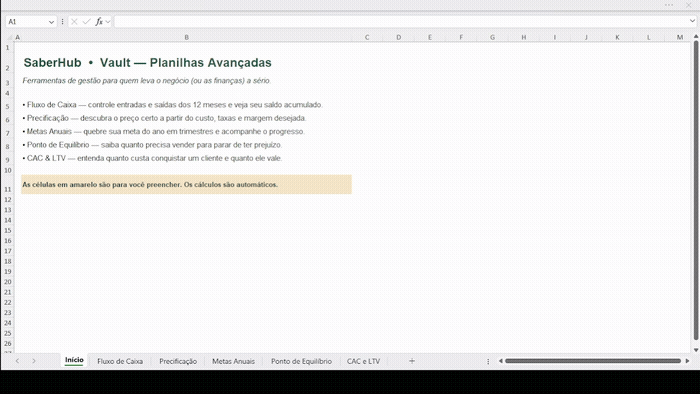Select column G header
Image resolution: width=700 pixels, height=394 pixels.
492,37
